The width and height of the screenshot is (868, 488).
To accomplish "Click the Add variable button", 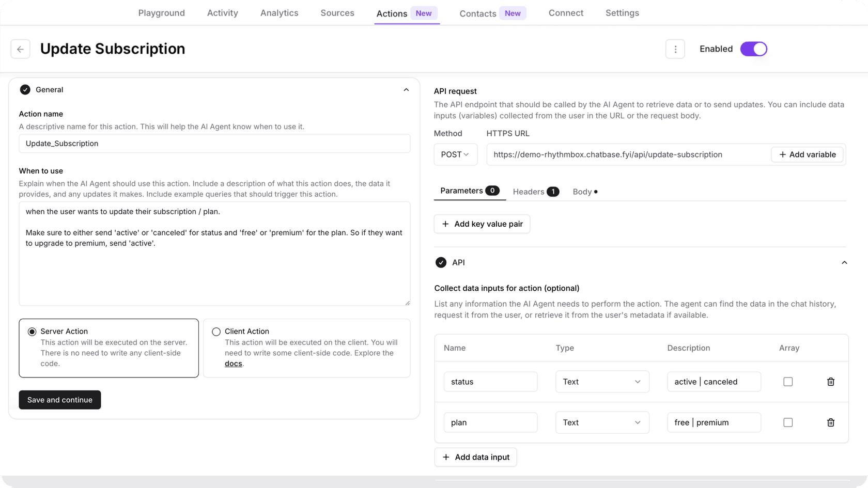I will tap(807, 154).
